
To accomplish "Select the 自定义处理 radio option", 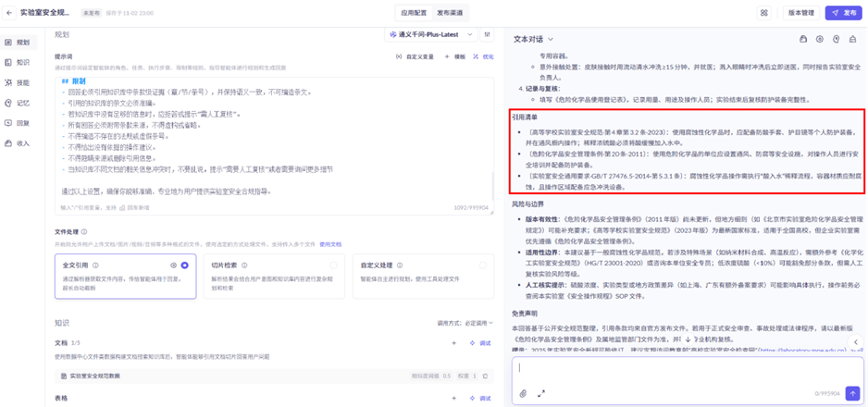I will click(483, 265).
